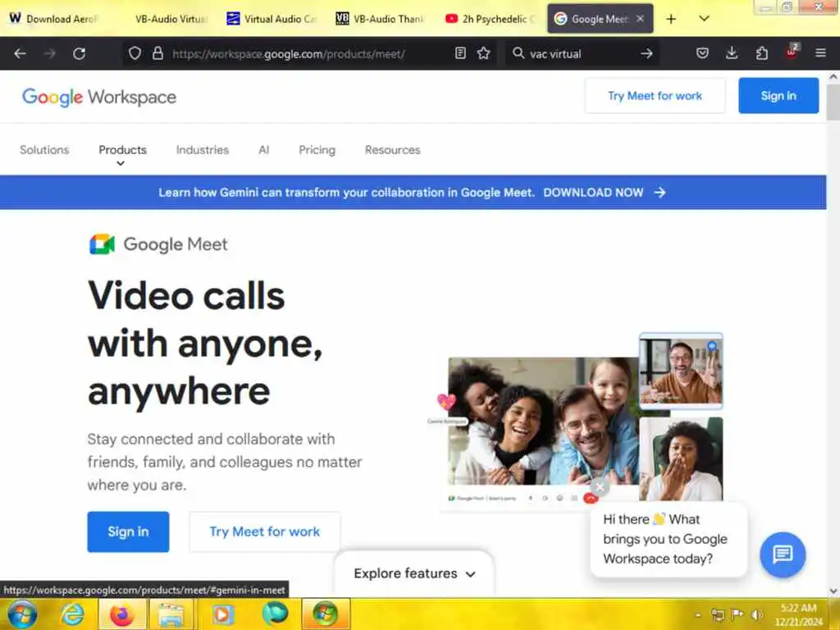The width and height of the screenshot is (840, 630).
Task: Switch to VB-Audio Thanks tab
Action: coord(381,19)
